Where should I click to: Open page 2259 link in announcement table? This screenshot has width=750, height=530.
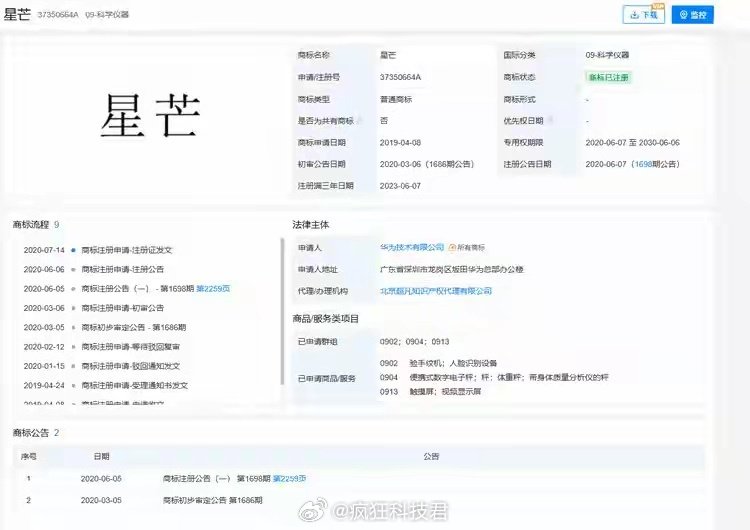(289, 478)
